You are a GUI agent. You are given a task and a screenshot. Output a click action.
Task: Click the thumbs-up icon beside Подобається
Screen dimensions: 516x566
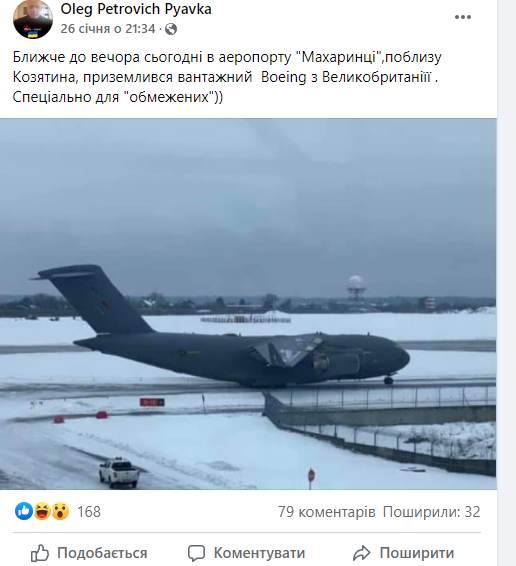39,553
